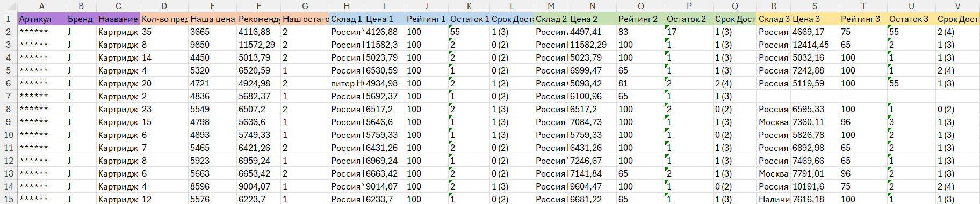Select the 'Рейтинг 3' header cell

[863, 19]
